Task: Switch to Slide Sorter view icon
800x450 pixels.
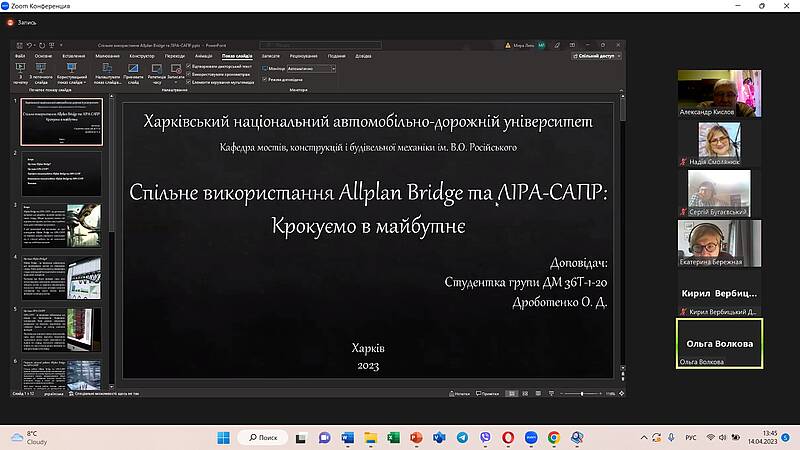Action: [525, 394]
